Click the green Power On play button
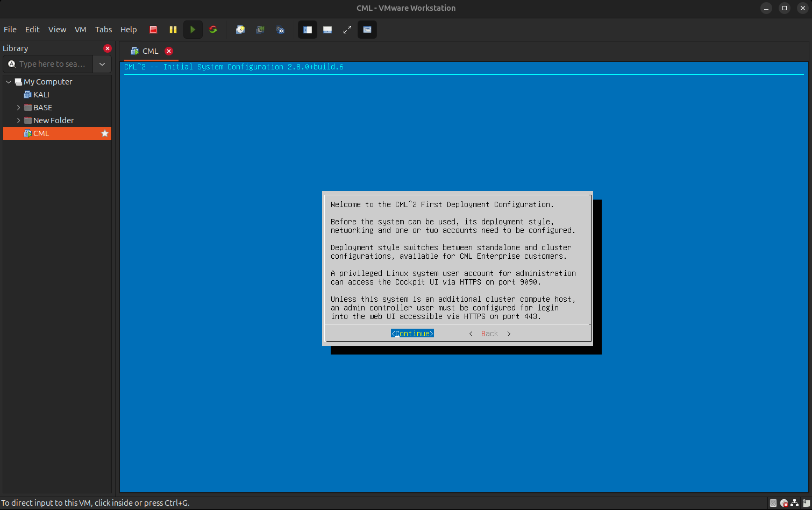This screenshot has width=812, height=510. pos(193,30)
